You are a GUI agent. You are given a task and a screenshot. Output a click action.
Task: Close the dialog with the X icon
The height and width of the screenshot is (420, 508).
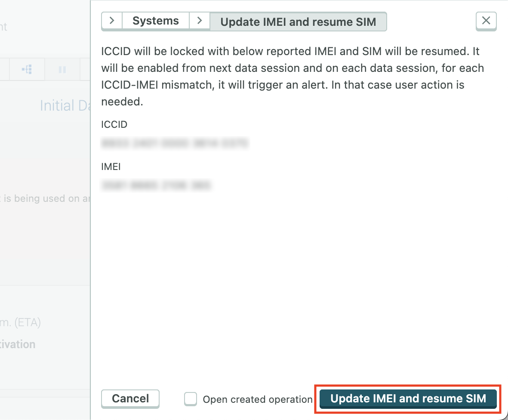(x=486, y=21)
